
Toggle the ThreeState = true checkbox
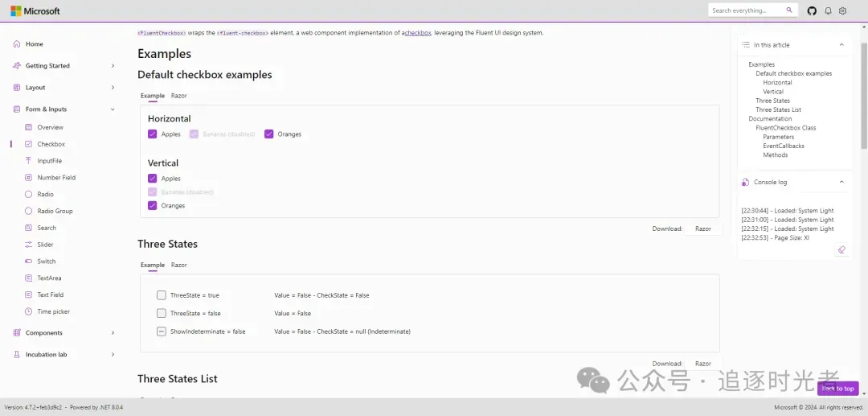click(x=161, y=295)
